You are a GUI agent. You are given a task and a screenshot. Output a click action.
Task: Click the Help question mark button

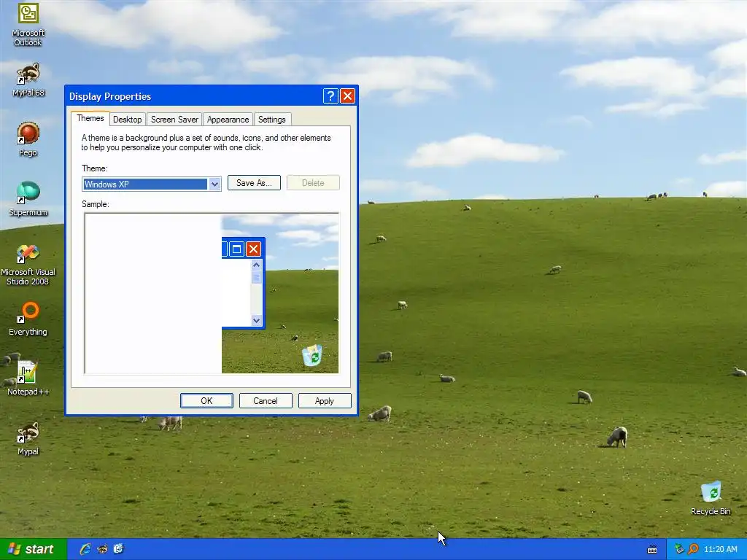pyautogui.click(x=330, y=96)
